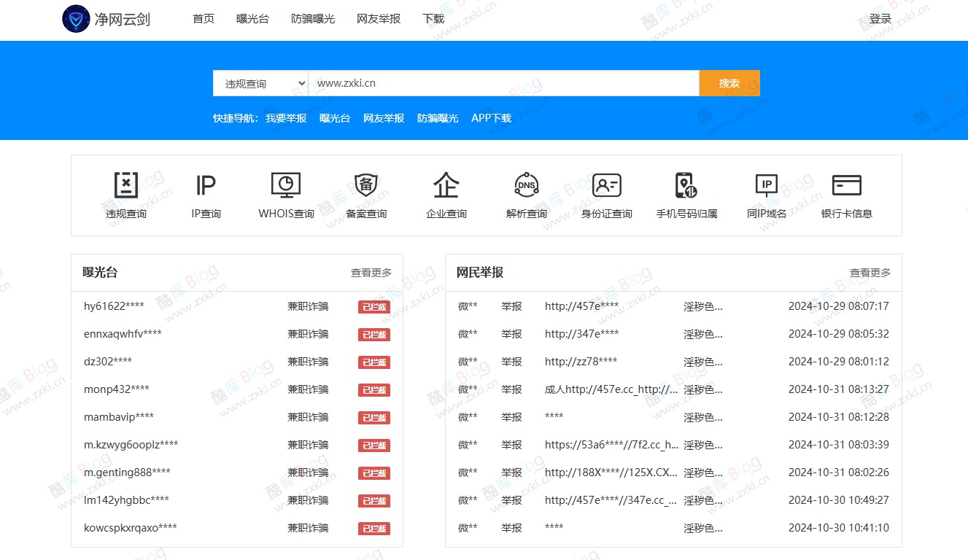Select the 违规查询 query icon
Image resolution: width=968 pixels, height=560 pixels.
pyautogui.click(x=125, y=195)
